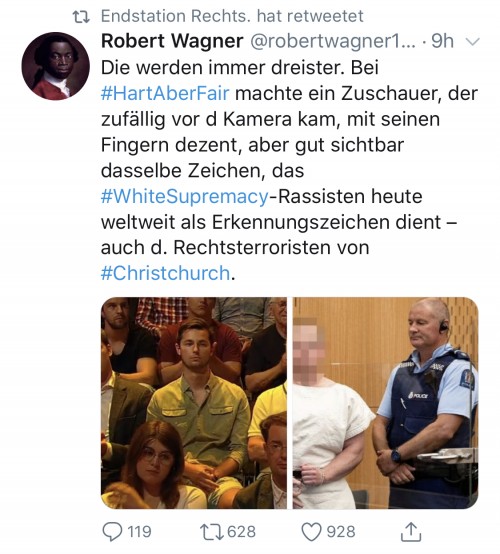This screenshot has height=554, width=500.
Task: Click the #WhiteSupremacy hashtag
Action: tap(185, 196)
